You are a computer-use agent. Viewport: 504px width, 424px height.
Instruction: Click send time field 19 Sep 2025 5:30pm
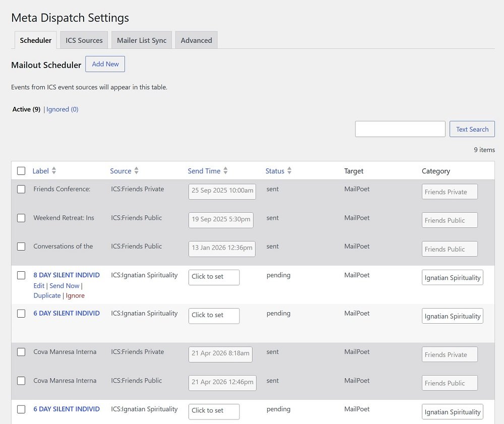(221, 220)
